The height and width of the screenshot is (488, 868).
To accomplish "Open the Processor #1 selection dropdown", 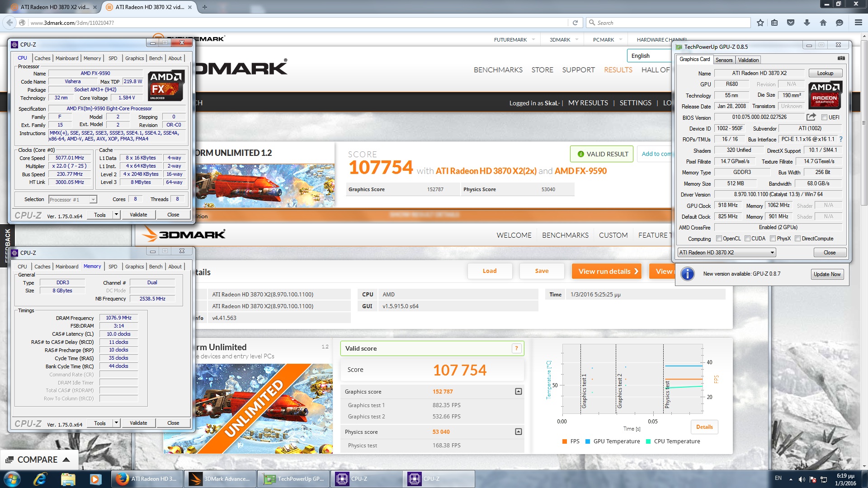I will 72,199.
